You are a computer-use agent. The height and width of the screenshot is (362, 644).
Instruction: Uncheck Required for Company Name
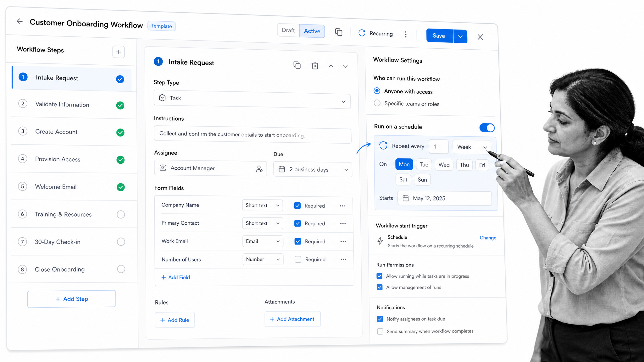(x=297, y=206)
